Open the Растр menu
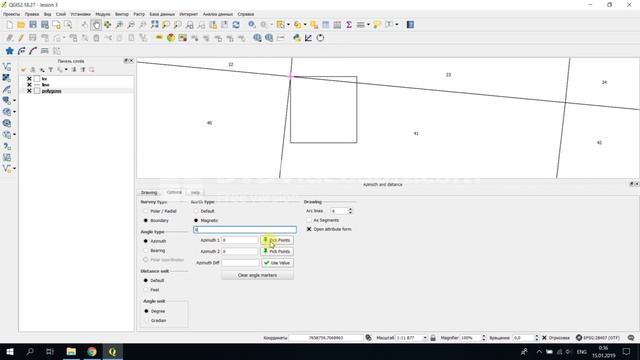 point(139,14)
